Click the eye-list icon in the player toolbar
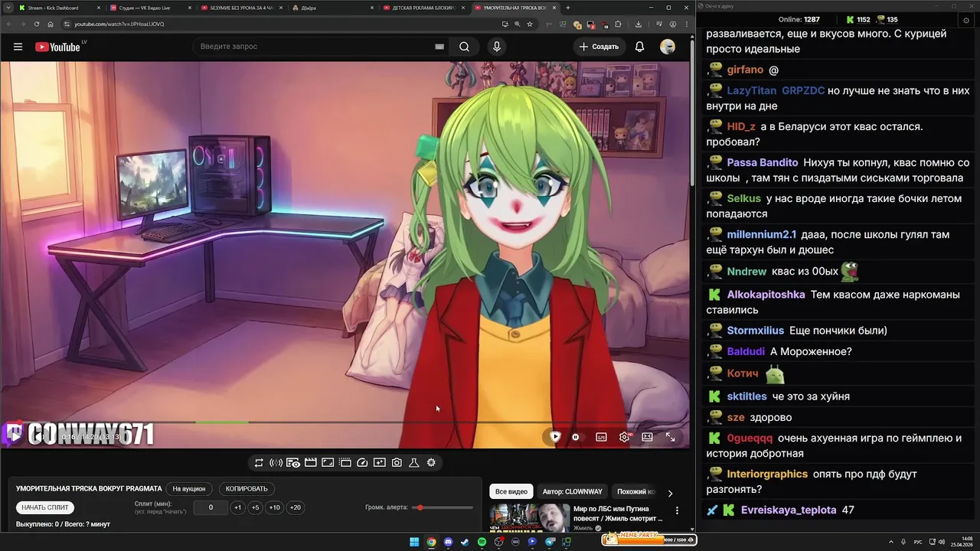This screenshot has height=551, width=980. pyautogui.click(x=293, y=463)
